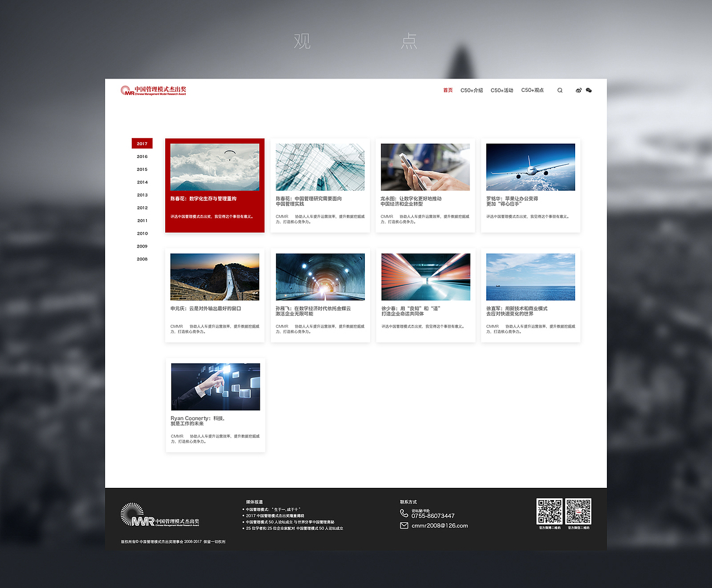Viewport: 712px width, 588px height.
Task: Open article 龙永图：让数字化更好地推动
Action: (x=411, y=201)
